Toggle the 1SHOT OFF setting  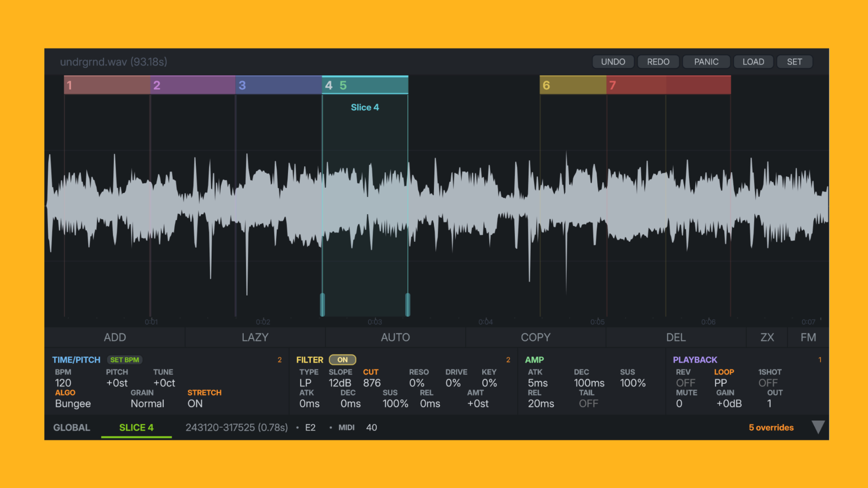tap(768, 383)
